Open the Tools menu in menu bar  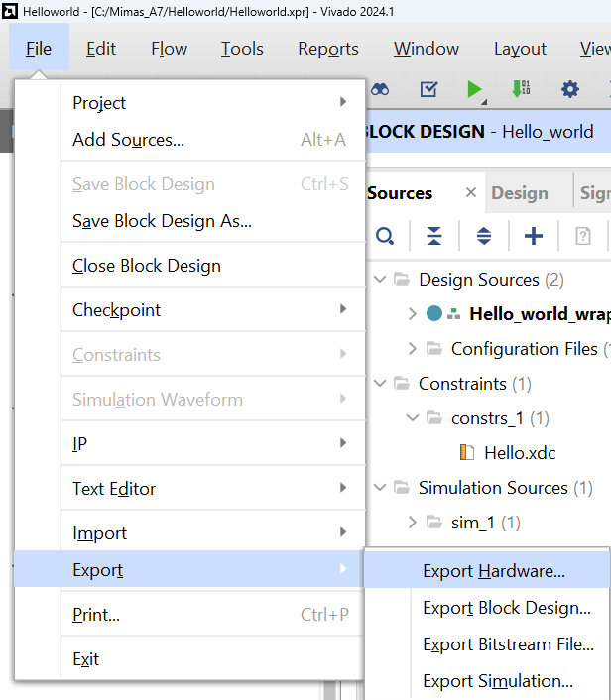[242, 49]
